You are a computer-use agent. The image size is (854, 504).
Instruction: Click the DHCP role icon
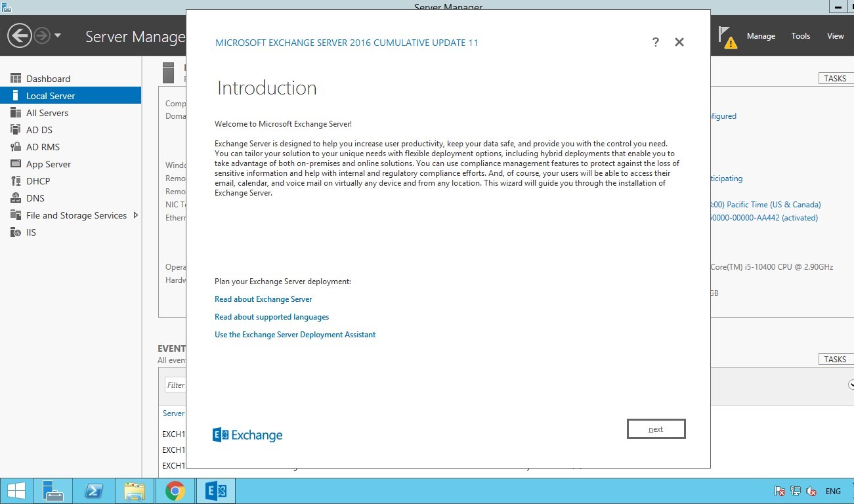pyautogui.click(x=16, y=181)
